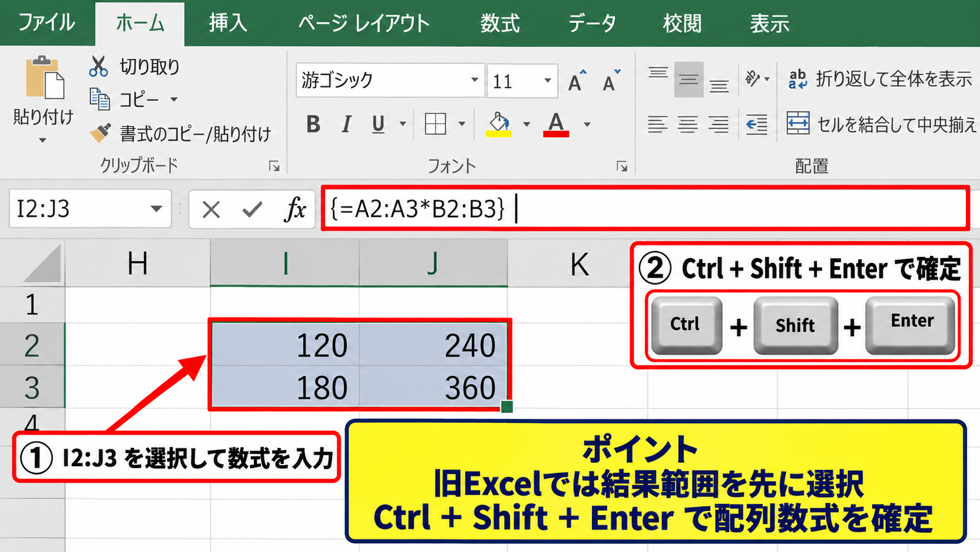Open underline style dropdown arrow
Screen dimensions: 980x552
click(x=403, y=124)
